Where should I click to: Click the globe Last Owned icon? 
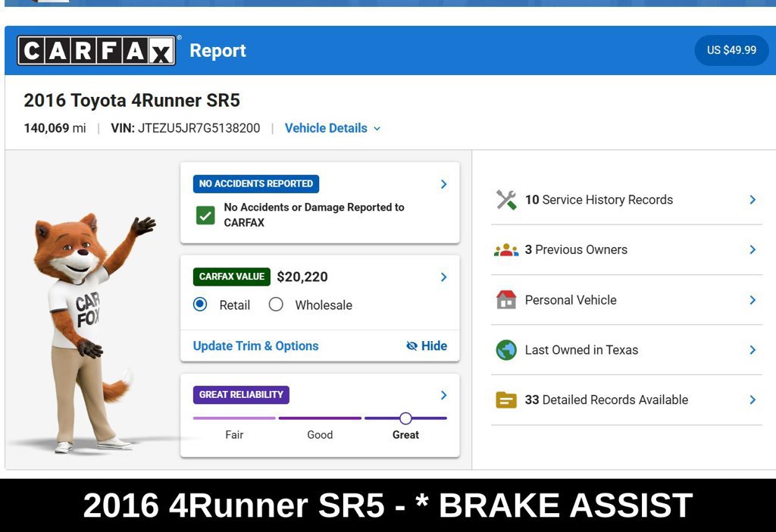pos(506,350)
